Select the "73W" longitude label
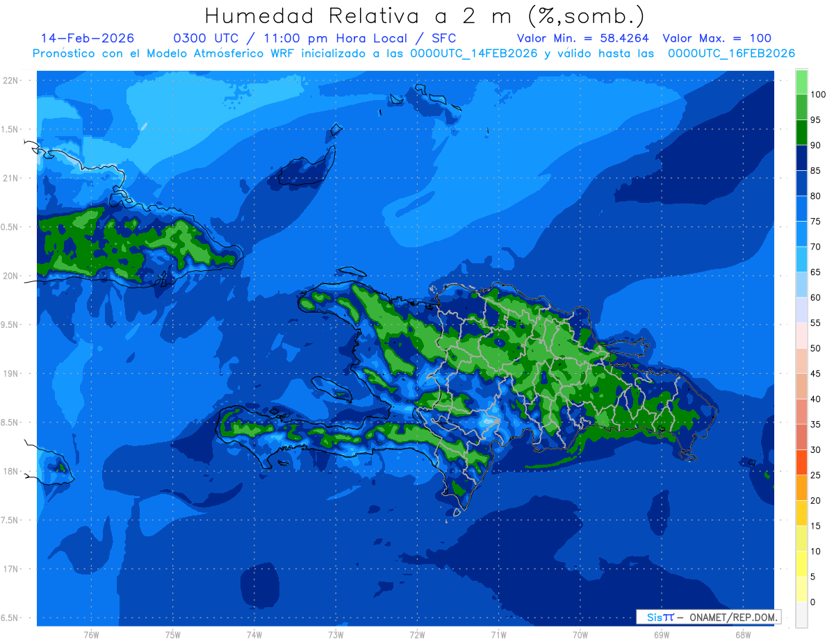Viewport: 834px width, 644px height. [336, 635]
